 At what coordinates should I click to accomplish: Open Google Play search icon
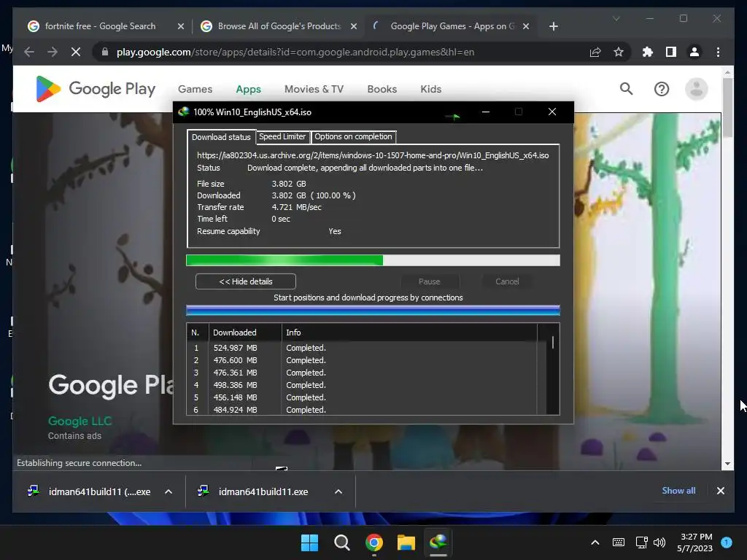click(626, 89)
